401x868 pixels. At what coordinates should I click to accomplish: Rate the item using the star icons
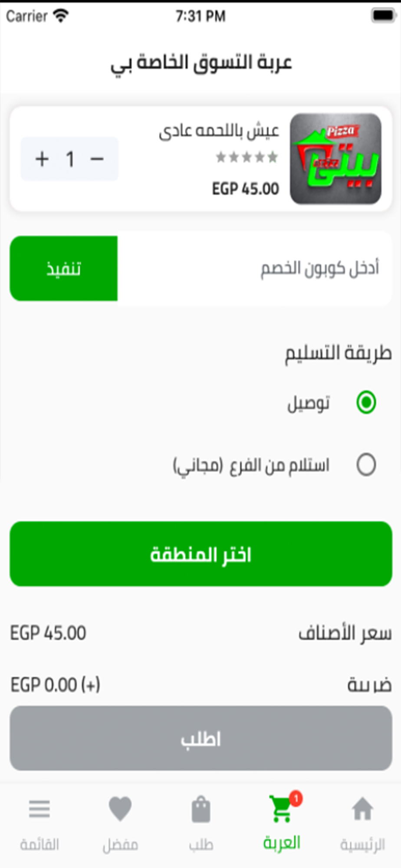(x=247, y=157)
